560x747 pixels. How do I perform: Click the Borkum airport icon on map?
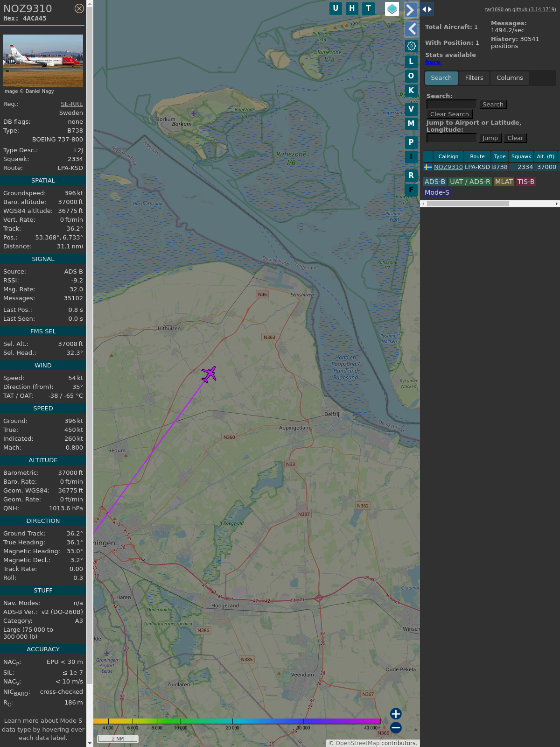[193, 113]
